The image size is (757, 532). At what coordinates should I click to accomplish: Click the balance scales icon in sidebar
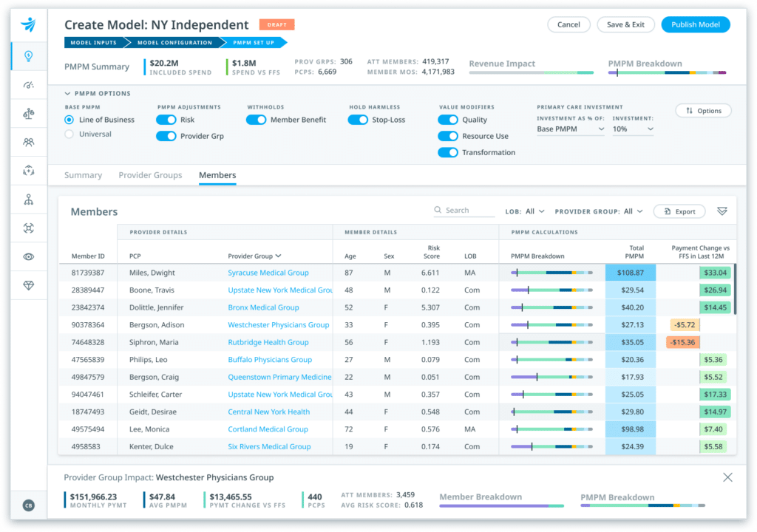(x=30, y=113)
